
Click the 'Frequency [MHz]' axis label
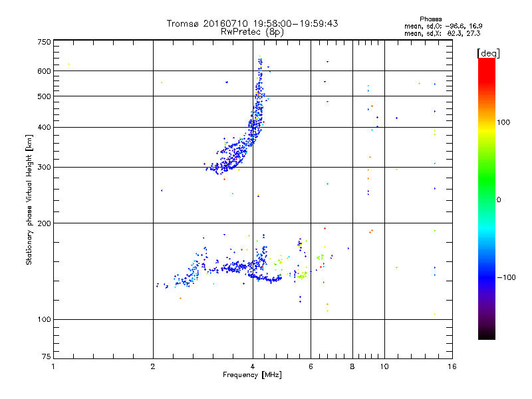click(252, 375)
